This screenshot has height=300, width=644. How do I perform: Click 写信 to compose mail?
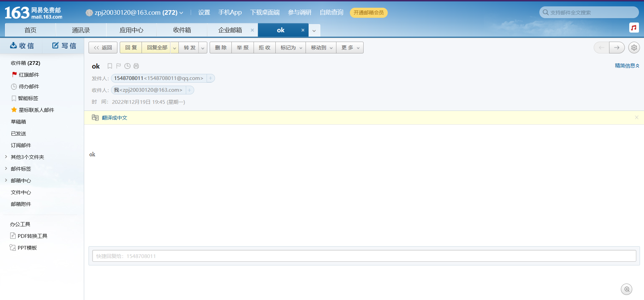[x=64, y=46]
